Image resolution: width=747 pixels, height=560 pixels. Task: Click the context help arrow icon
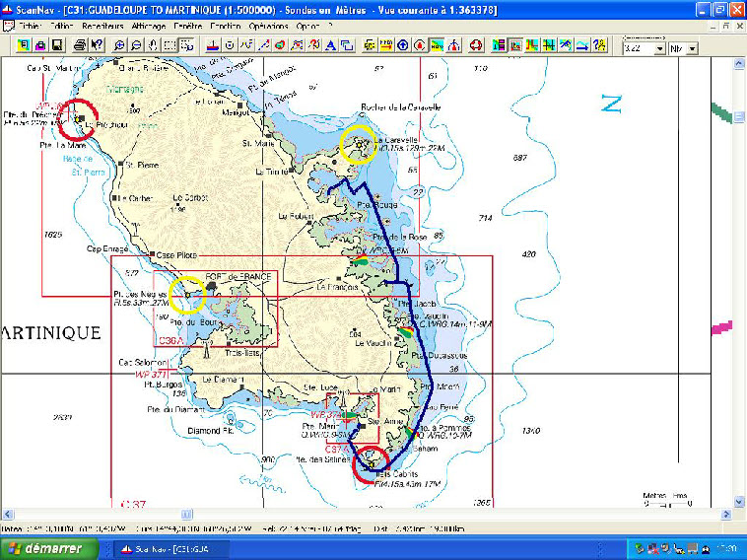pyautogui.click(x=97, y=45)
